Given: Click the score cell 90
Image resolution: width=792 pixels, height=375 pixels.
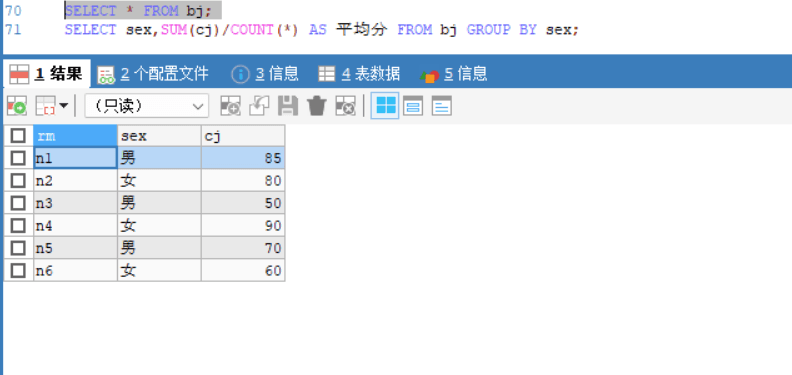Looking at the screenshot, I should pyautogui.click(x=243, y=225).
